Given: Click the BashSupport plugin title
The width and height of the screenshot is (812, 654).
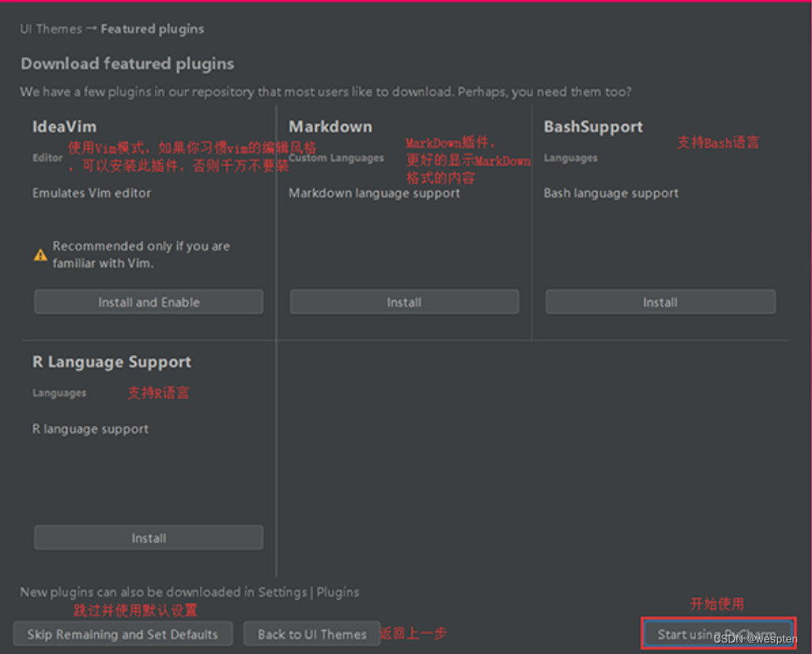Looking at the screenshot, I should click(594, 127).
